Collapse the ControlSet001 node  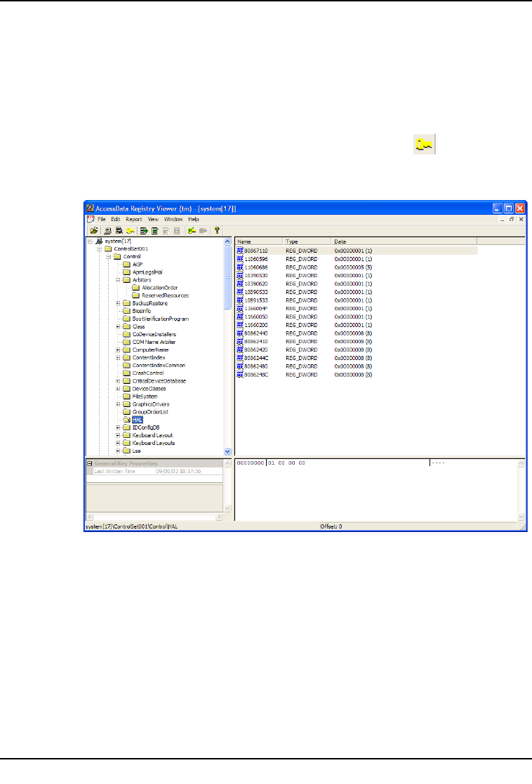point(99,248)
